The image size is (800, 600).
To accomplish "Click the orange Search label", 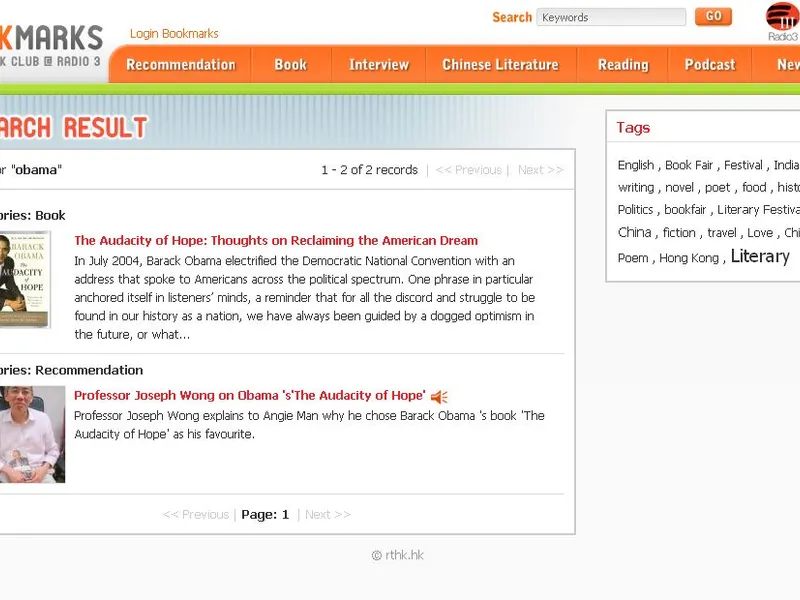I will [512, 17].
